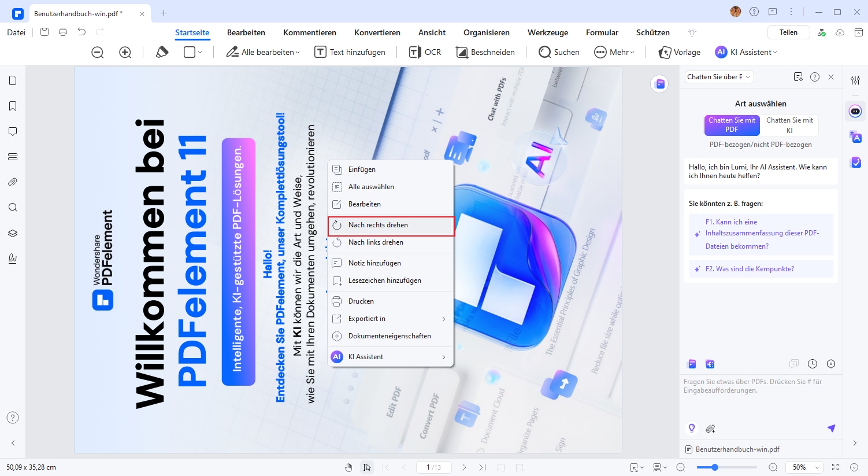Choose Nach rechts drehen from context menu

pos(391,225)
